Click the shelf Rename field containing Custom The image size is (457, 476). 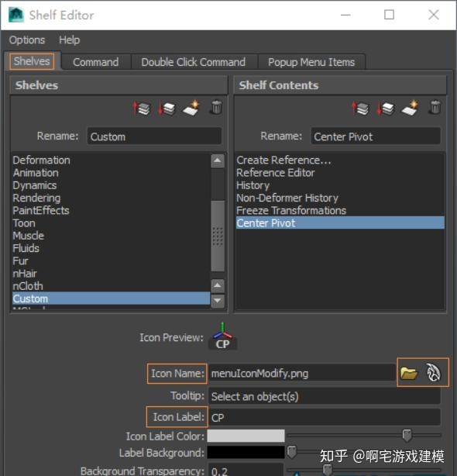[x=154, y=136]
